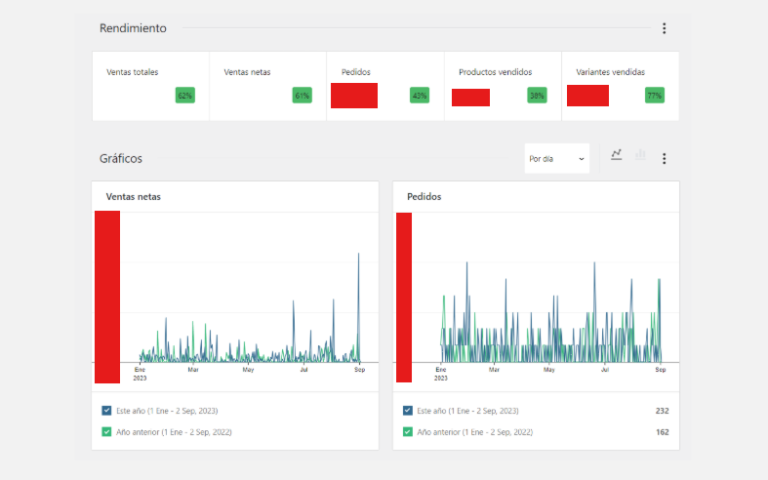Switch to bar chart view
Image resolution: width=768 pixels, height=480 pixels.
(640, 155)
